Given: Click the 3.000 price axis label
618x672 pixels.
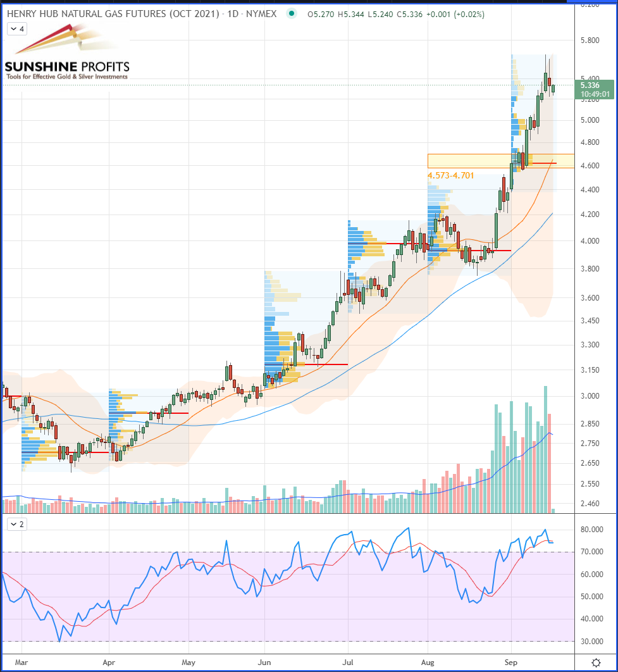Looking at the screenshot, I should (x=590, y=396).
